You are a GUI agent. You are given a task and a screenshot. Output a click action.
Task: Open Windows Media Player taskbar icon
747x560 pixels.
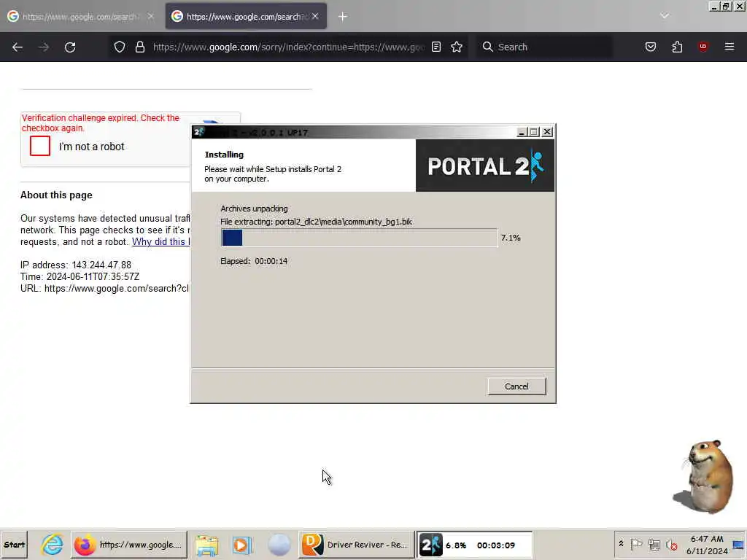[x=242, y=545]
